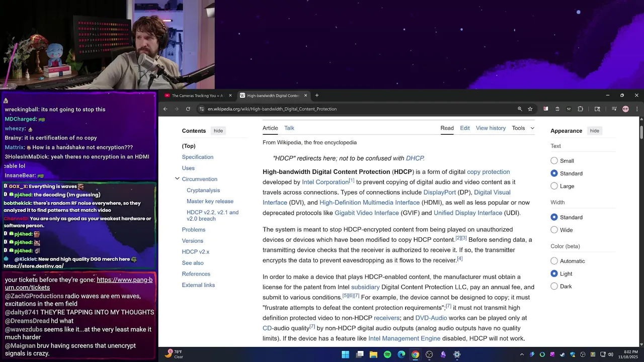This screenshot has height=362, width=644.
Task: Open the Article tab
Action: 270,128
